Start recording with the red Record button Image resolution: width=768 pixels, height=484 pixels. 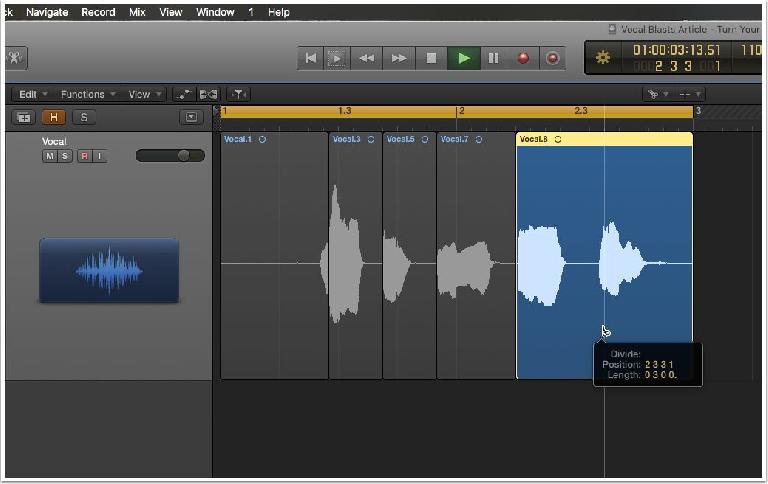523,58
